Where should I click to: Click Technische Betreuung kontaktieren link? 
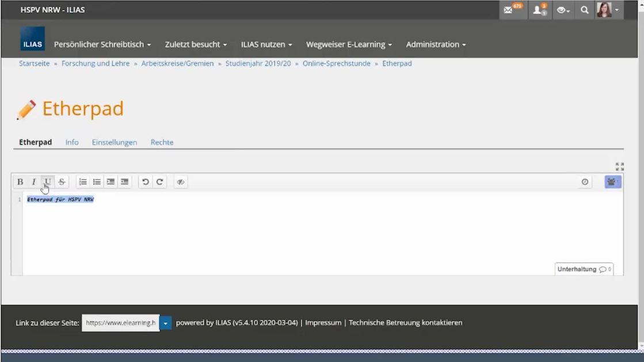pyautogui.click(x=405, y=322)
